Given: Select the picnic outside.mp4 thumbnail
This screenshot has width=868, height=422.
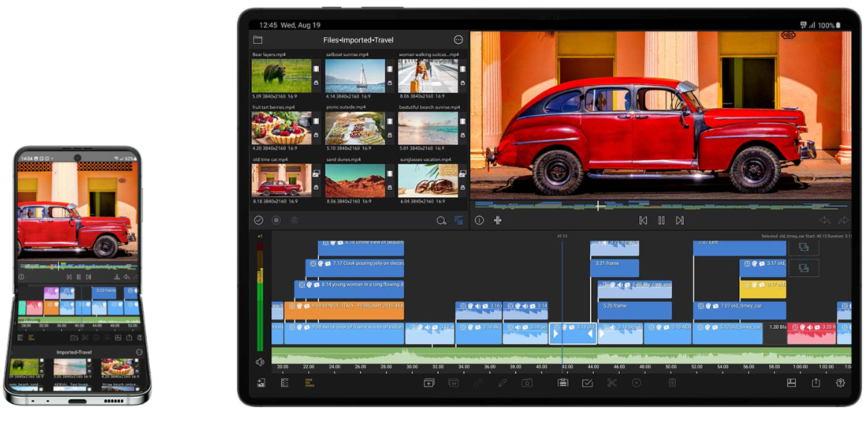Looking at the screenshot, I should click(355, 128).
